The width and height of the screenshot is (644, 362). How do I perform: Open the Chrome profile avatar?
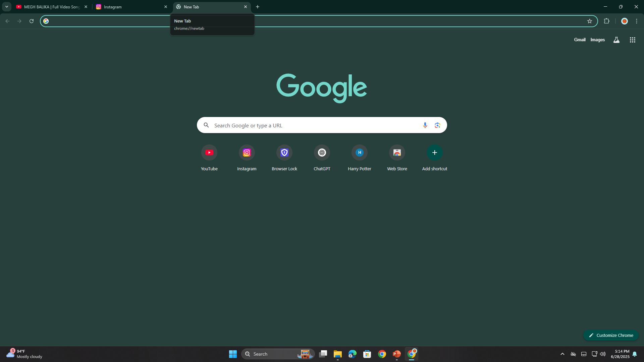coord(625,21)
